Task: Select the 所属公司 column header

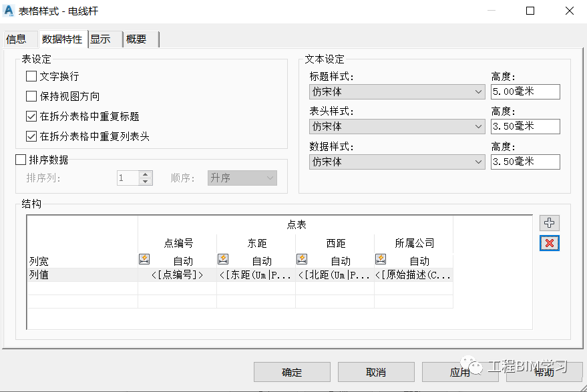Action: pyautogui.click(x=414, y=243)
